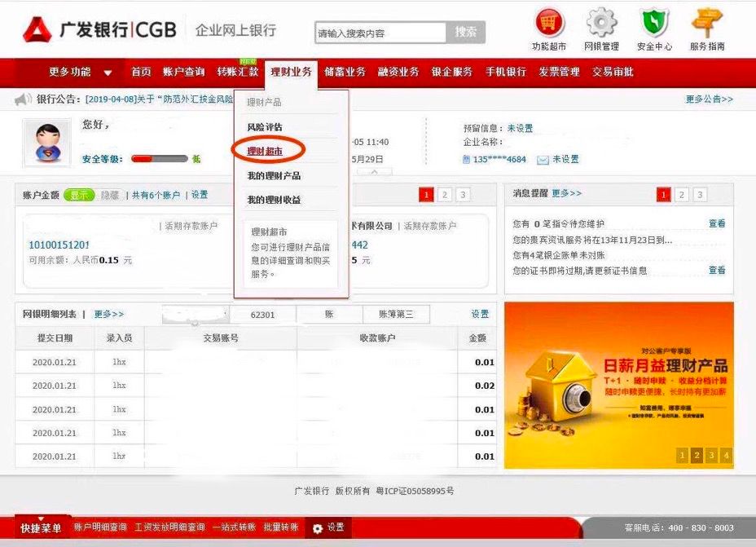This screenshot has height=547, width=756.
Task: Expand the 更多功能 dropdown arrow
Action: tap(108, 73)
